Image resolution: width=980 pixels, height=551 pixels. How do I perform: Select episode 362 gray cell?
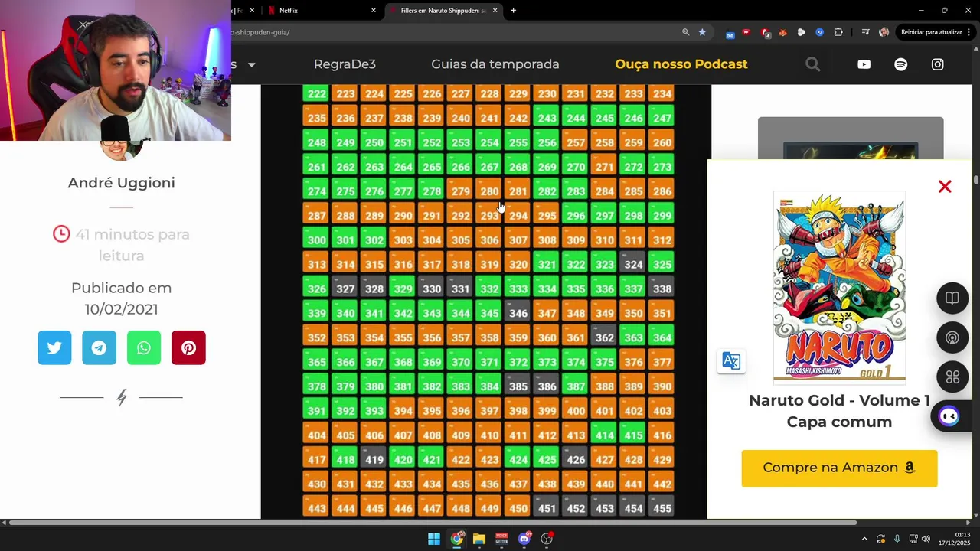pyautogui.click(x=605, y=337)
